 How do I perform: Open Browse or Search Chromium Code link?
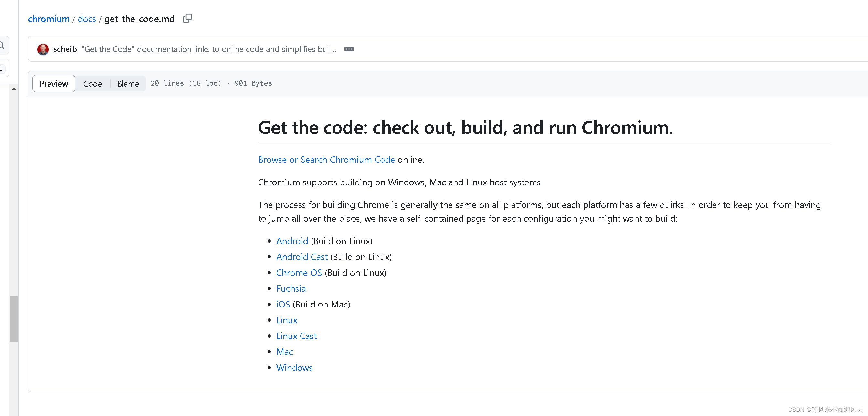click(326, 160)
